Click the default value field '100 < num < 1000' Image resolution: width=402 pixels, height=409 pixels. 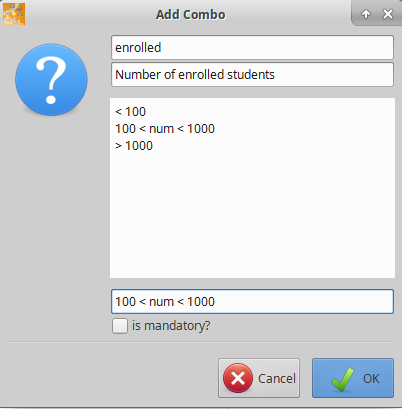tap(252, 301)
